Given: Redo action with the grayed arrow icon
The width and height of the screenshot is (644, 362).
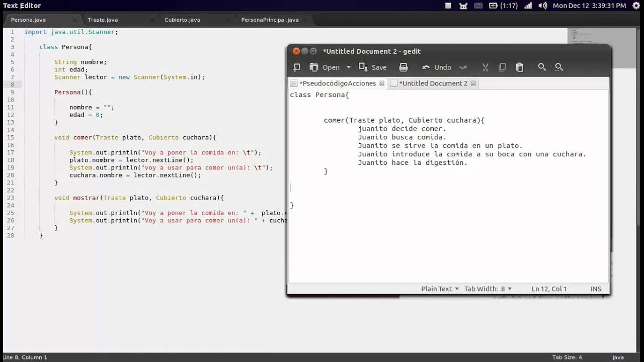Looking at the screenshot, I should coord(463,67).
